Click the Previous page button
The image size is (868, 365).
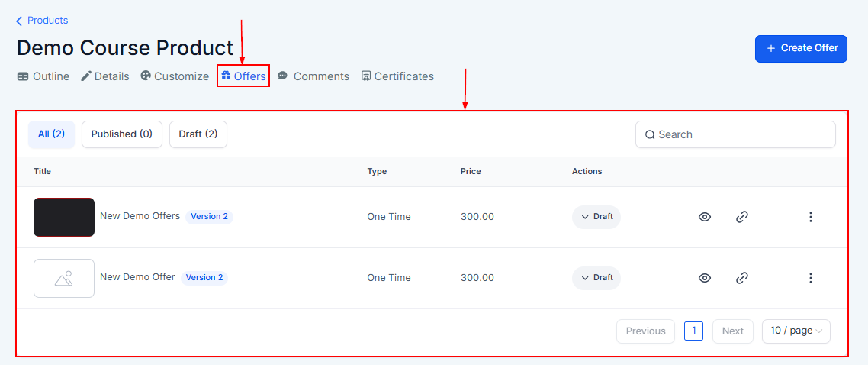coord(645,331)
